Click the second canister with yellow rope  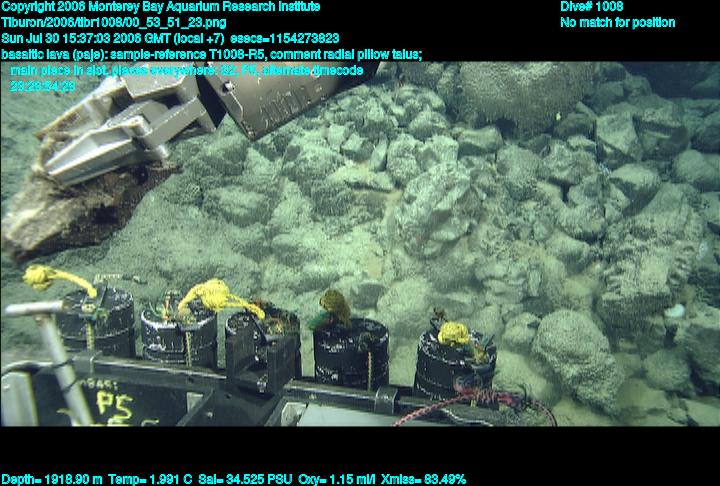180,330
